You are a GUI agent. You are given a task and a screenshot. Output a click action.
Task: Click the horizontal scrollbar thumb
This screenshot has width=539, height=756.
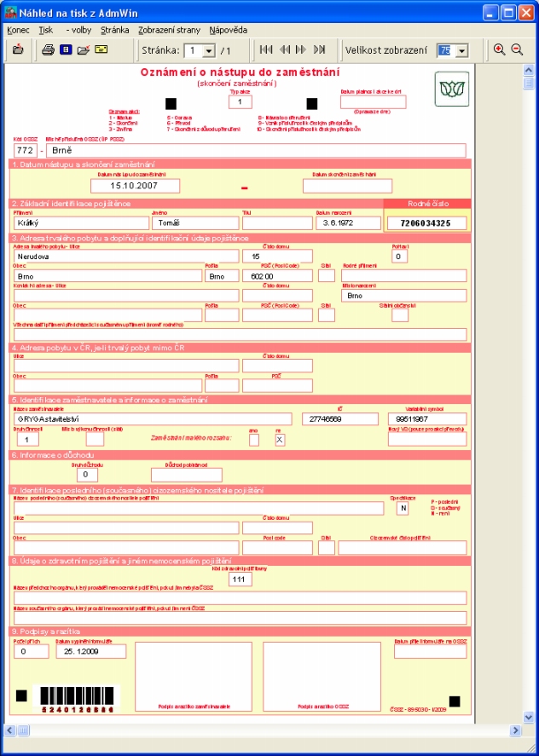[23, 730]
